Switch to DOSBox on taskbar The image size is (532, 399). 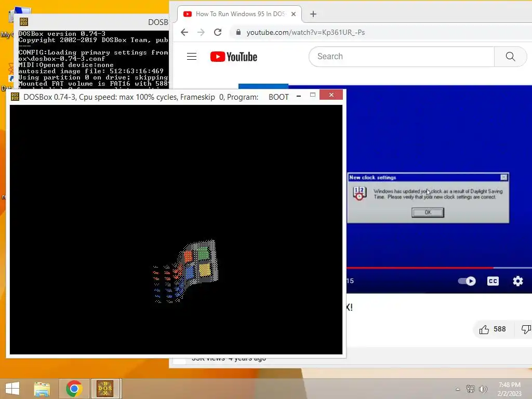105,389
